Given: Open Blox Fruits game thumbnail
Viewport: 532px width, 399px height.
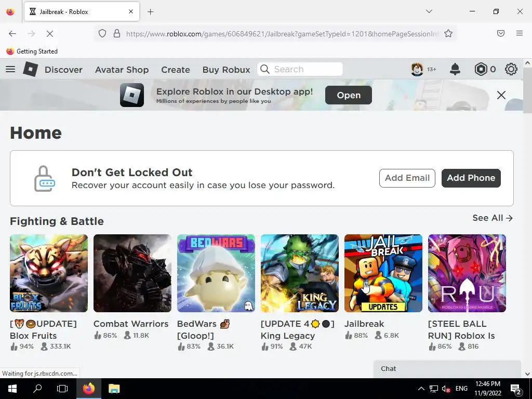Looking at the screenshot, I should (49, 273).
